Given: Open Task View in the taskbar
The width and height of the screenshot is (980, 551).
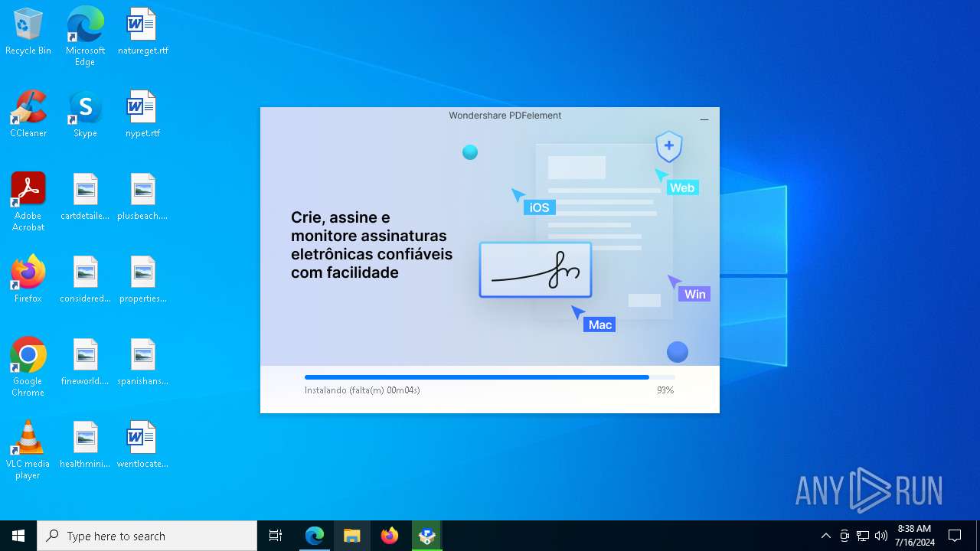Looking at the screenshot, I should click(x=276, y=536).
